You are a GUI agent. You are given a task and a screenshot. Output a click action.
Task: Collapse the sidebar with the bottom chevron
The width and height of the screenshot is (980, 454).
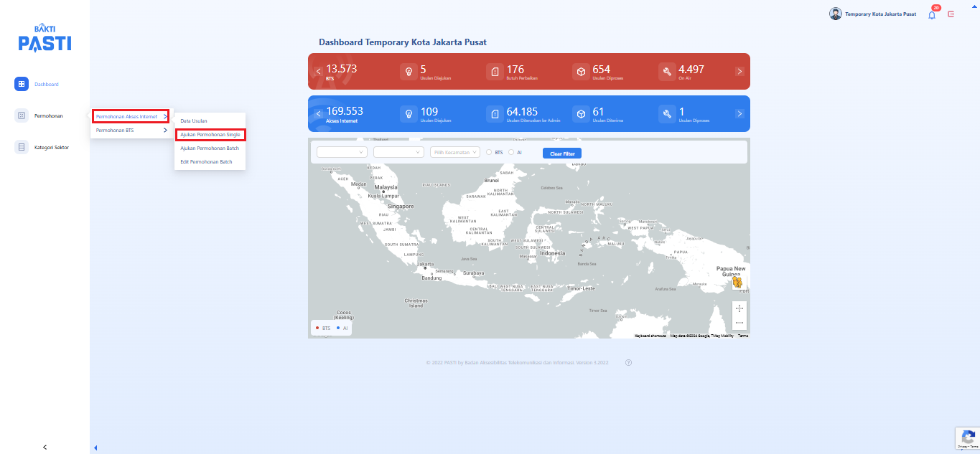pyautogui.click(x=45, y=447)
